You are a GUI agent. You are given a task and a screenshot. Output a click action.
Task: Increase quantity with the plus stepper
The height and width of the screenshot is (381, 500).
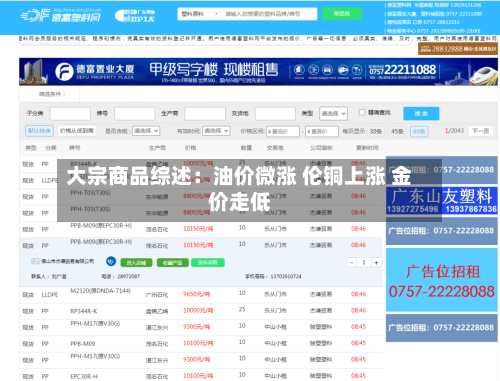click(x=376, y=263)
